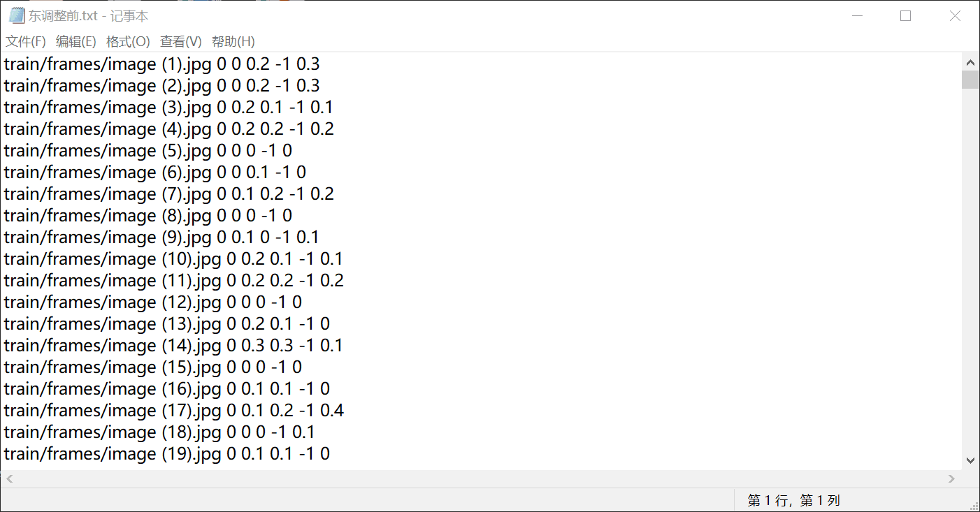This screenshot has height=512, width=980.
Task: Click the vertical scrollbar down arrow
Action: (970, 460)
